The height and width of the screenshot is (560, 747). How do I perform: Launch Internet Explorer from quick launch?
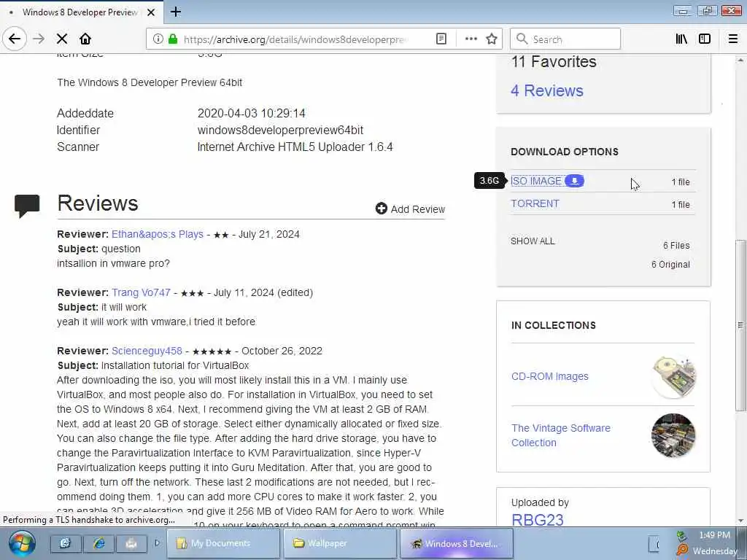tap(99, 543)
